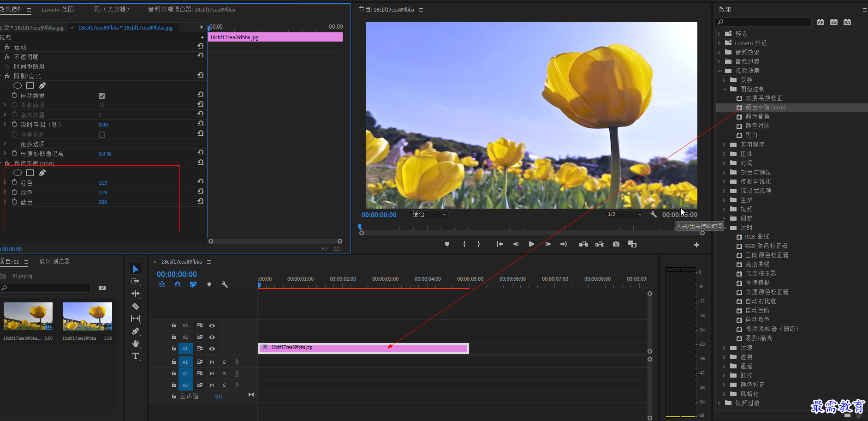Expand the 模糊与锐化 folder
Viewport: 868px width, 421px height.
pos(724,181)
